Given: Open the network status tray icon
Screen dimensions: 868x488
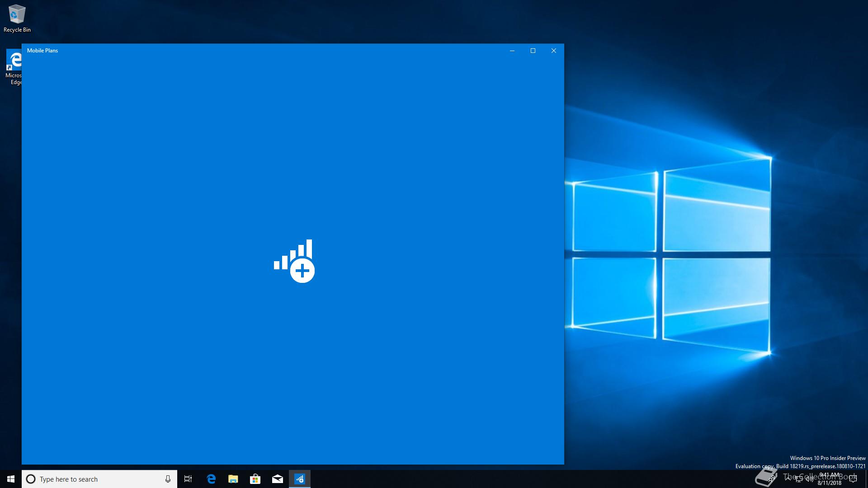Looking at the screenshot, I should tap(799, 479).
